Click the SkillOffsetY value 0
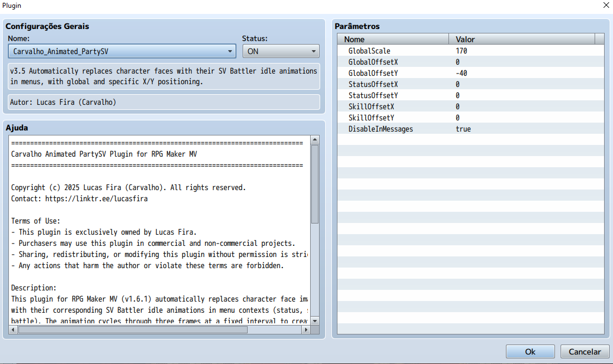The width and height of the screenshot is (613, 364). tap(457, 118)
